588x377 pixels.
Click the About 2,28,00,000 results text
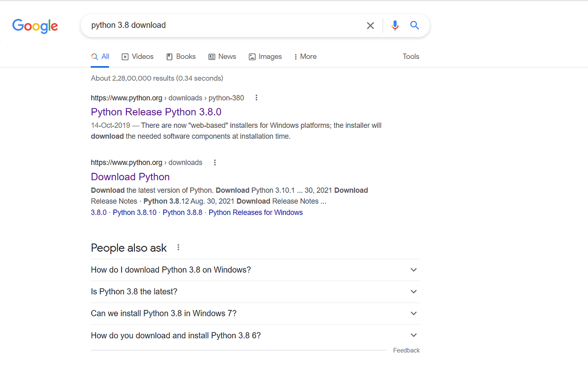click(x=157, y=78)
